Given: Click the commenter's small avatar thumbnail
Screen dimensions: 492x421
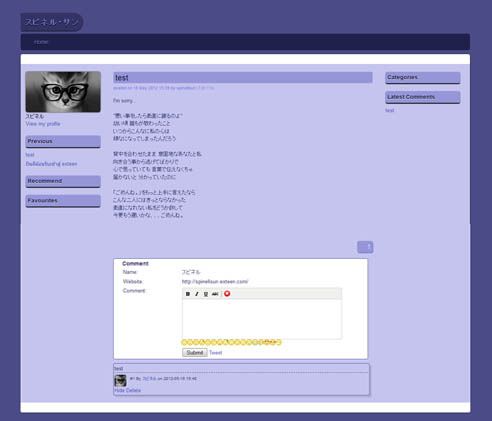Looking at the screenshot, I should (120, 380).
